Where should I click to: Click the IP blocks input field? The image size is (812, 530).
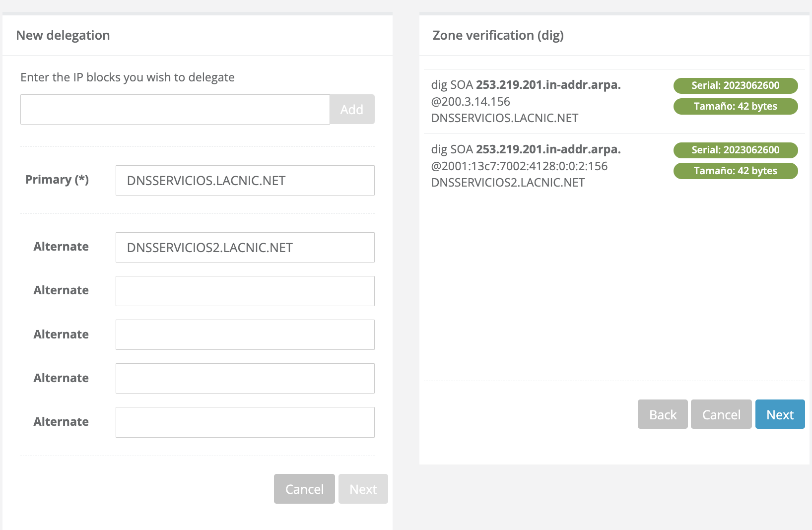point(175,109)
